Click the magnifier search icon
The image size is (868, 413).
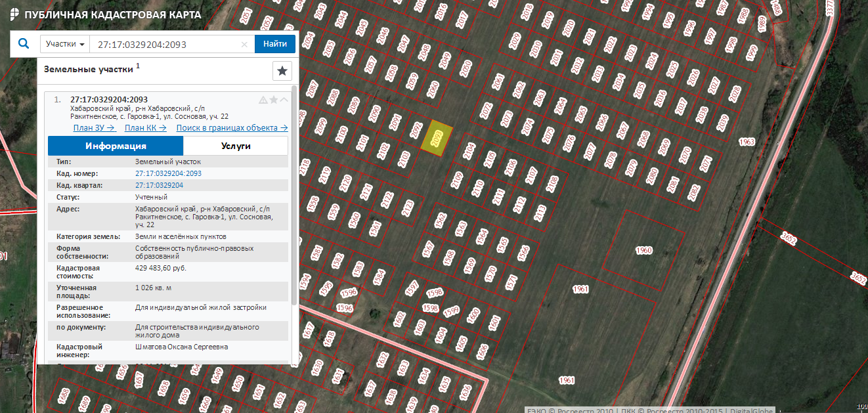pos(24,44)
